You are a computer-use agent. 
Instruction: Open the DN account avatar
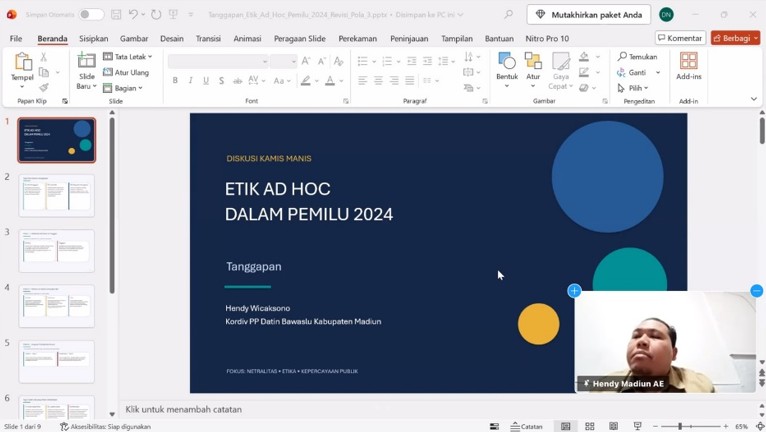click(x=666, y=15)
